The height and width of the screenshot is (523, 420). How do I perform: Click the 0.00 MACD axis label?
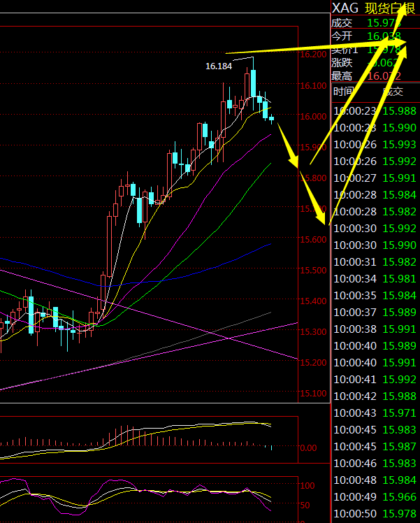pos(308,448)
